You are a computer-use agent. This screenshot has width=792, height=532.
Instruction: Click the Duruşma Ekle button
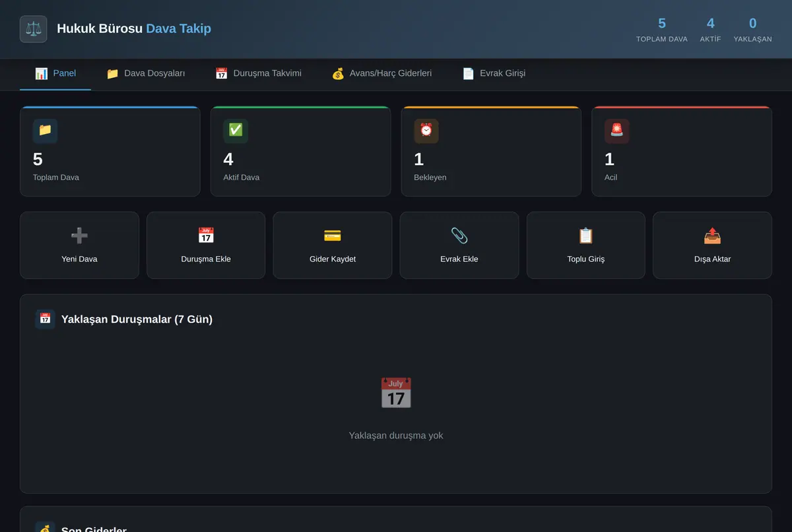tap(206, 245)
